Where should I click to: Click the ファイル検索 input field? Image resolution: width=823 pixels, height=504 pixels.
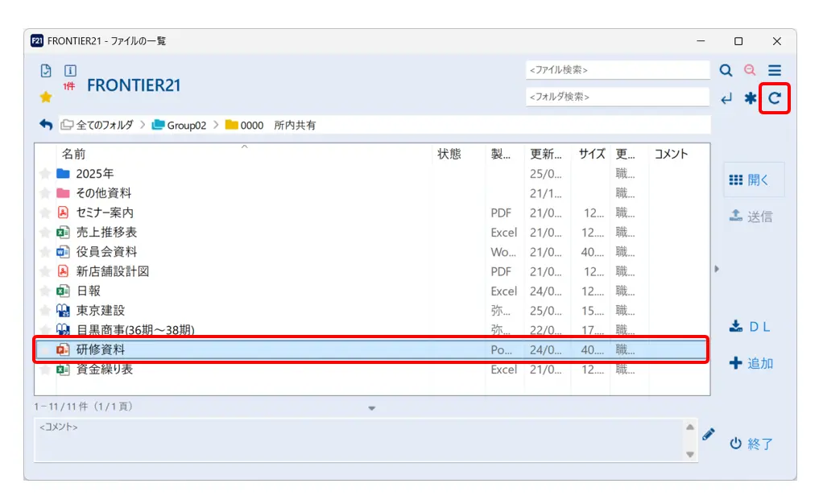(x=617, y=71)
